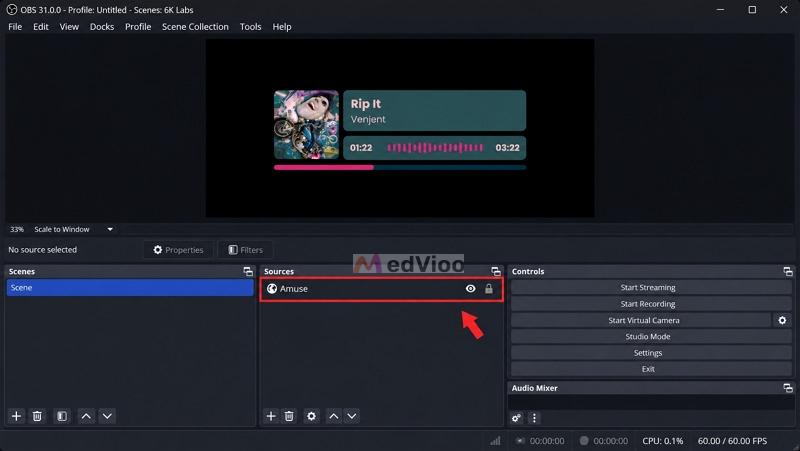Open the File menu
800x451 pixels.
[x=15, y=27]
